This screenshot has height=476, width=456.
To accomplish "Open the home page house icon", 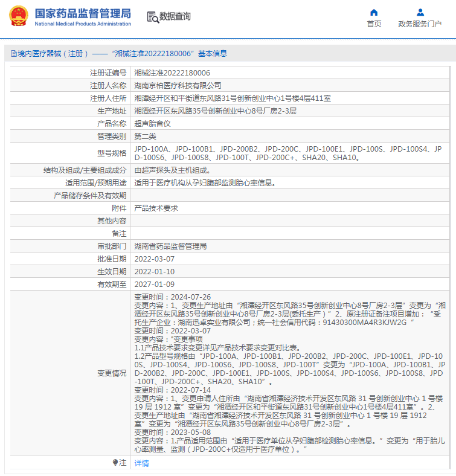I will click(x=374, y=13).
